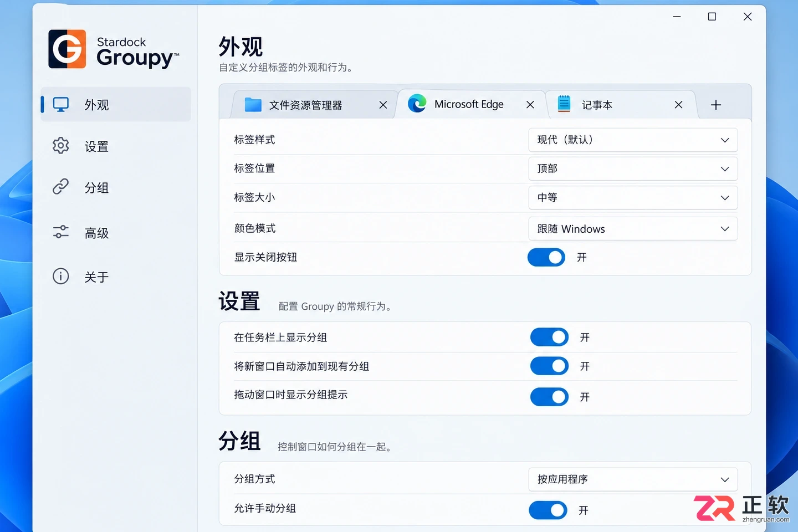The height and width of the screenshot is (532, 798).
Task: Click the monitor icon beside 外观
Action: point(61,104)
